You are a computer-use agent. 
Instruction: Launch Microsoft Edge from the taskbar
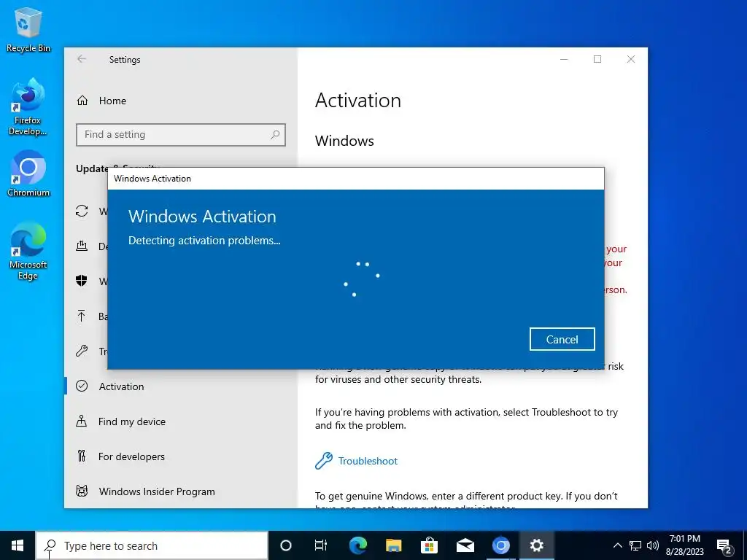(357, 545)
